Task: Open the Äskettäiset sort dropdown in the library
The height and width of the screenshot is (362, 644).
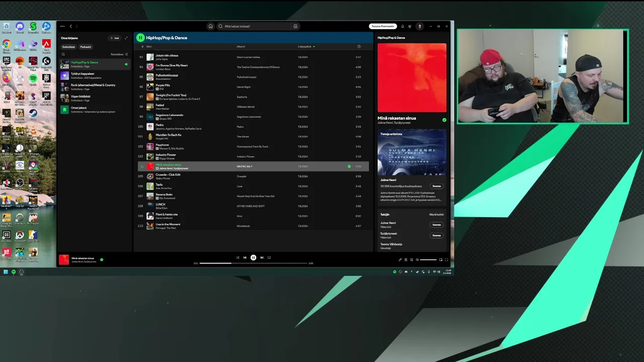Action: [x=119, y=54]
